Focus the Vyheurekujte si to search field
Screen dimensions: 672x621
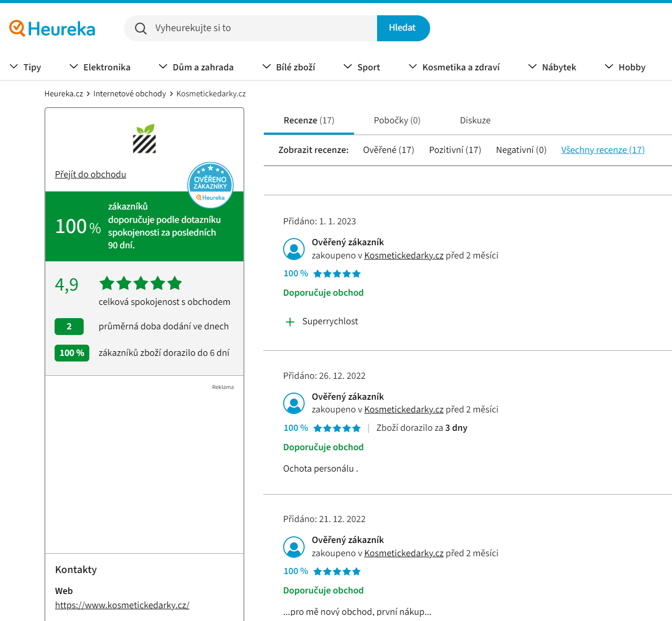[251, 28]
